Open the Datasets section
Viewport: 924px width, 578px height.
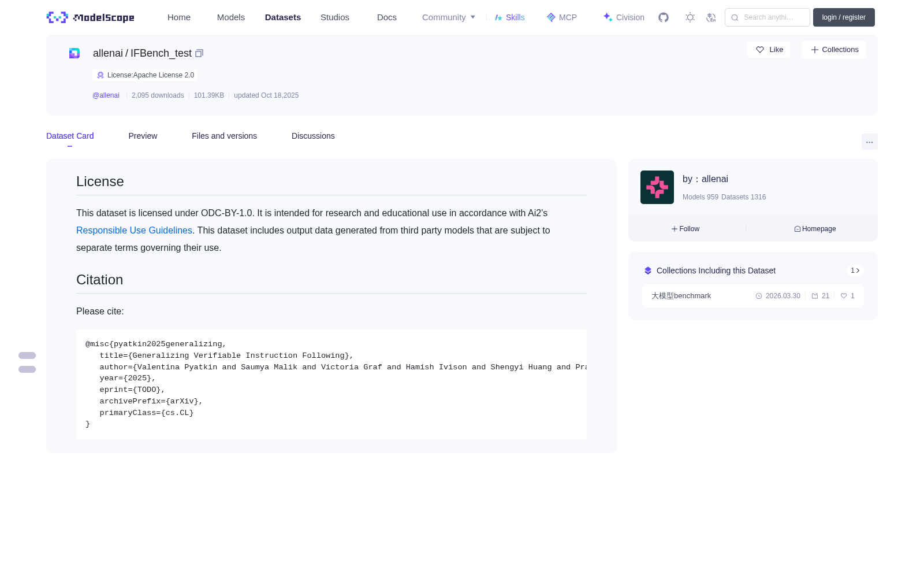283,17
